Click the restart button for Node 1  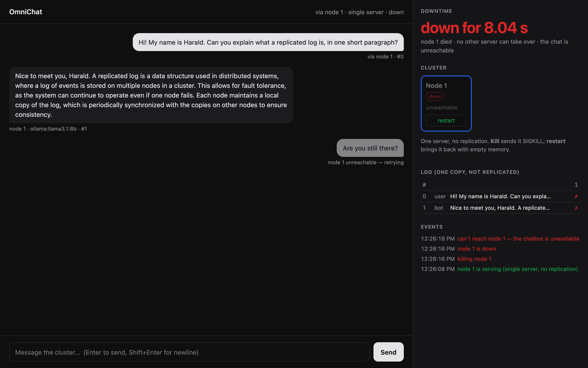coord(446,121)
